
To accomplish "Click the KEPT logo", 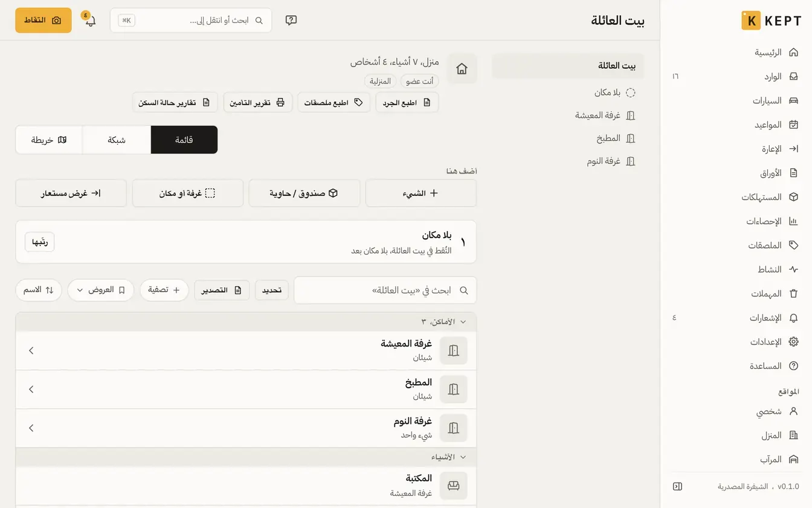I will [771, 21].
